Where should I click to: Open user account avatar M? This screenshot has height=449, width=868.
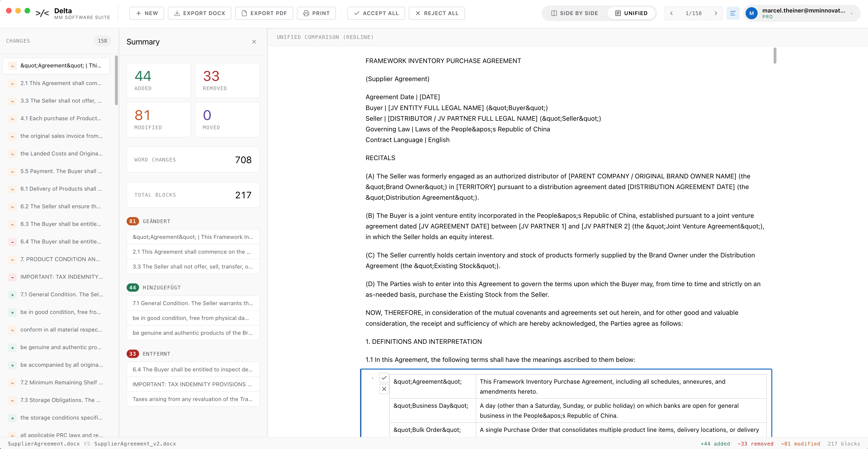pyautogui.click(x=751, y=13)
